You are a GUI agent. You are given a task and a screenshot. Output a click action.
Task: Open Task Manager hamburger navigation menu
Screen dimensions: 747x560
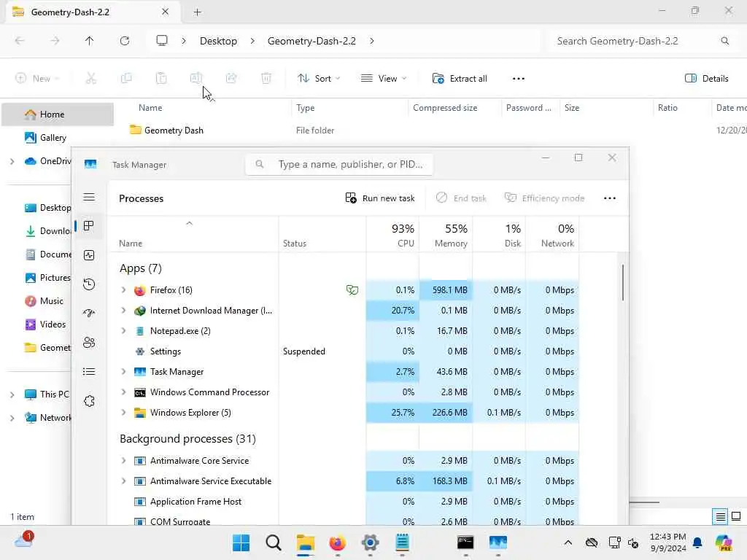(89, 197)
